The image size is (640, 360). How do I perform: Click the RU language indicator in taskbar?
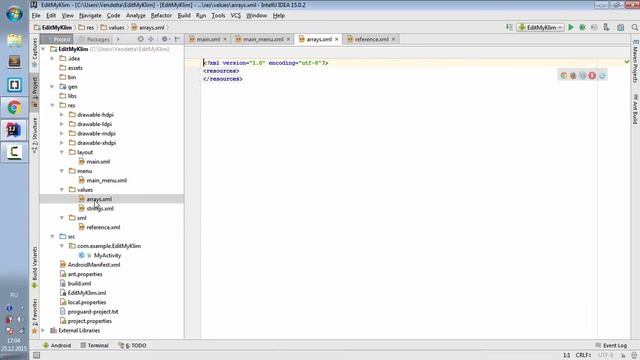tap(14, 295)
